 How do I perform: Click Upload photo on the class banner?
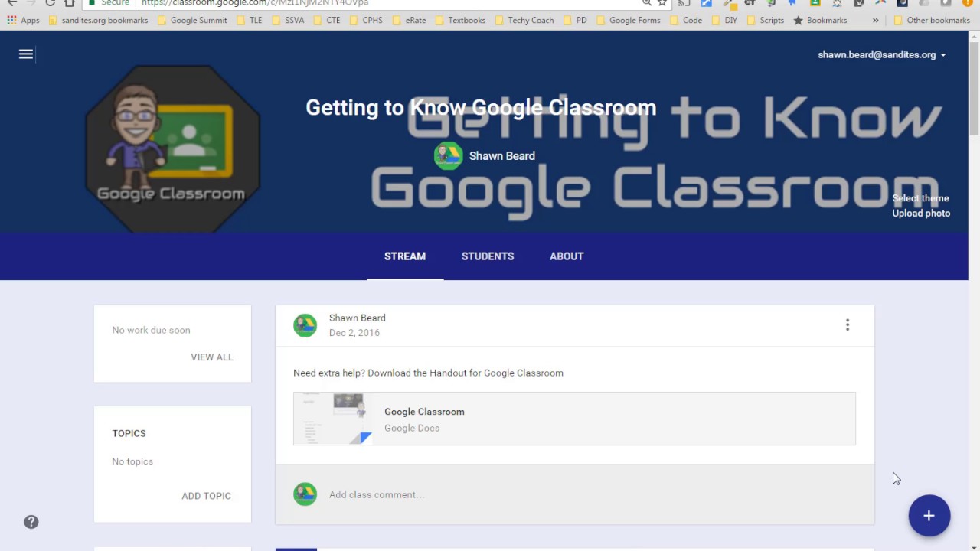point(921,214)
